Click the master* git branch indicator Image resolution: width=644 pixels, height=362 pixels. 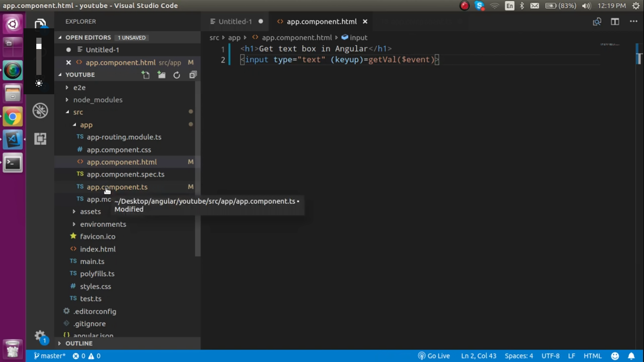pyautogui.click(x=49, y=356)
